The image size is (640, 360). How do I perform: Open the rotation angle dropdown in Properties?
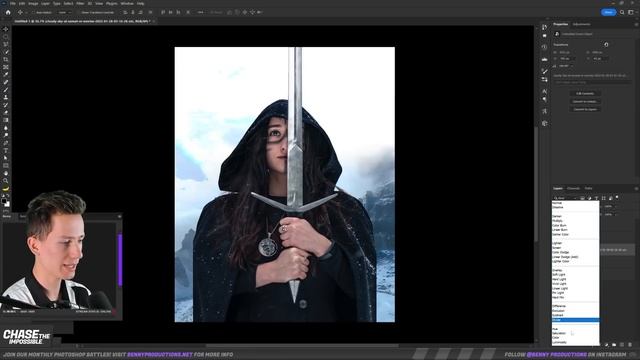point(567,66)
